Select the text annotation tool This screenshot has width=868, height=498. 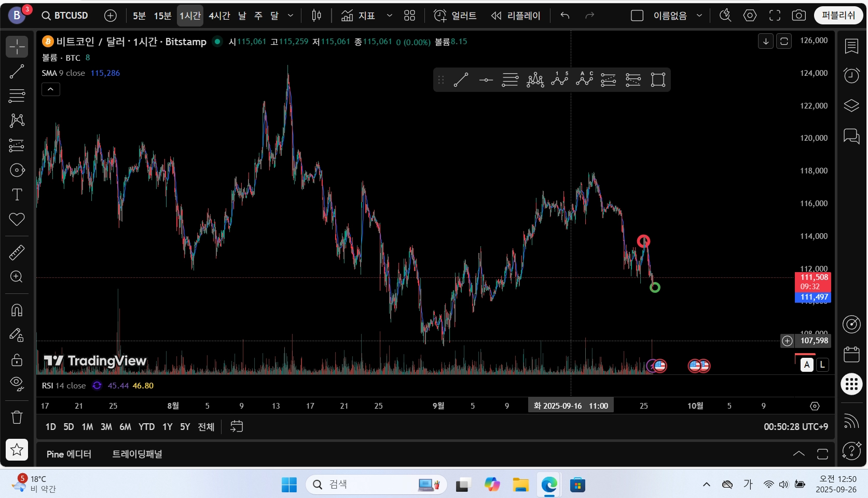coord(17,195)
